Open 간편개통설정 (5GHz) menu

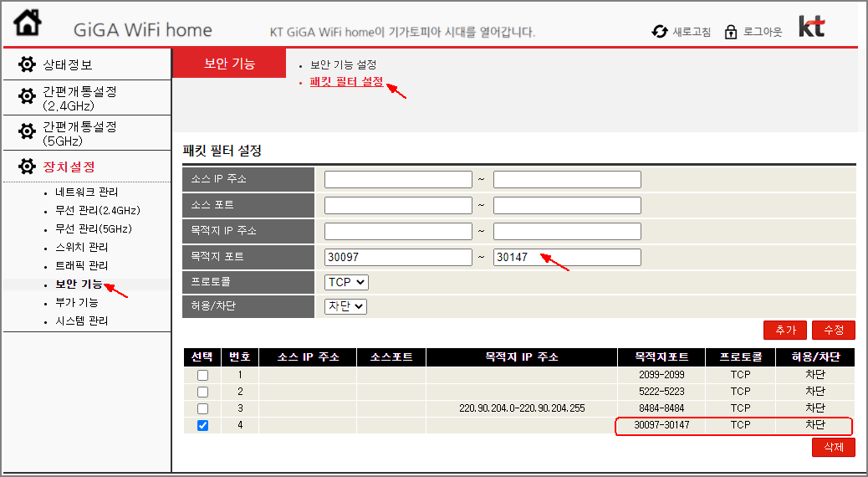tap(79, 134)
